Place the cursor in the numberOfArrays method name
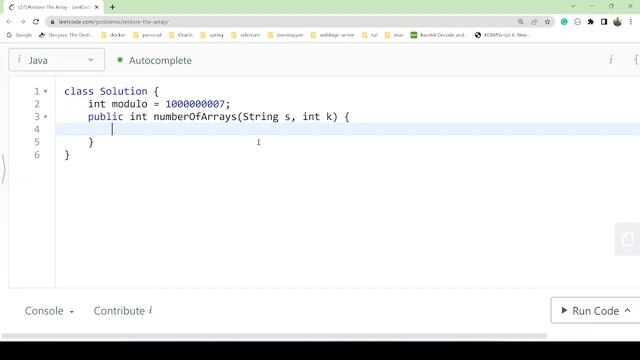Viewport: 640px width, 360px height. pos(195,117)
